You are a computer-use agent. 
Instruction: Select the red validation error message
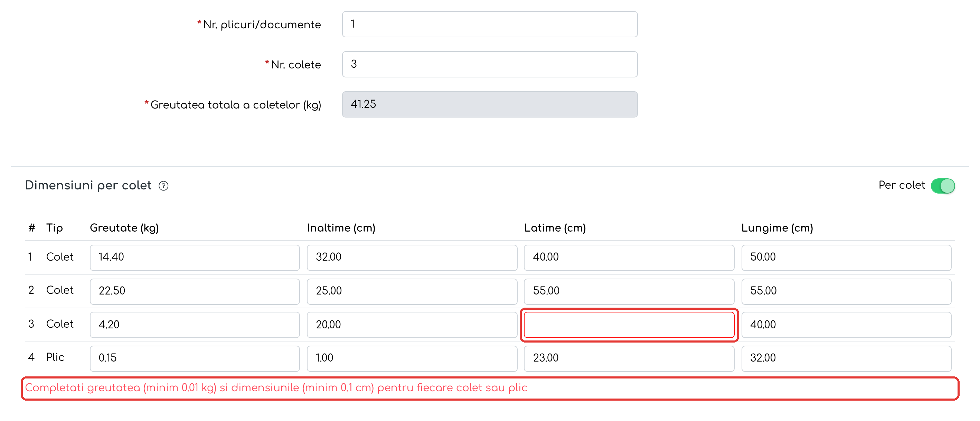tap(276, 388)
